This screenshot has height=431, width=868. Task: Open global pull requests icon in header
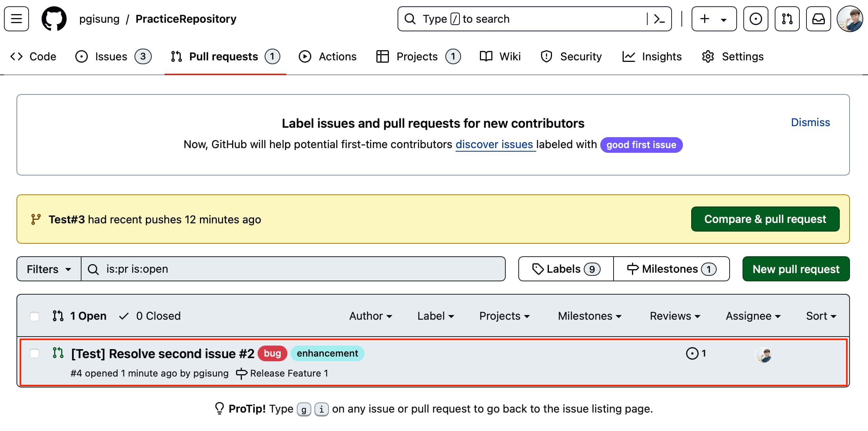787,19
